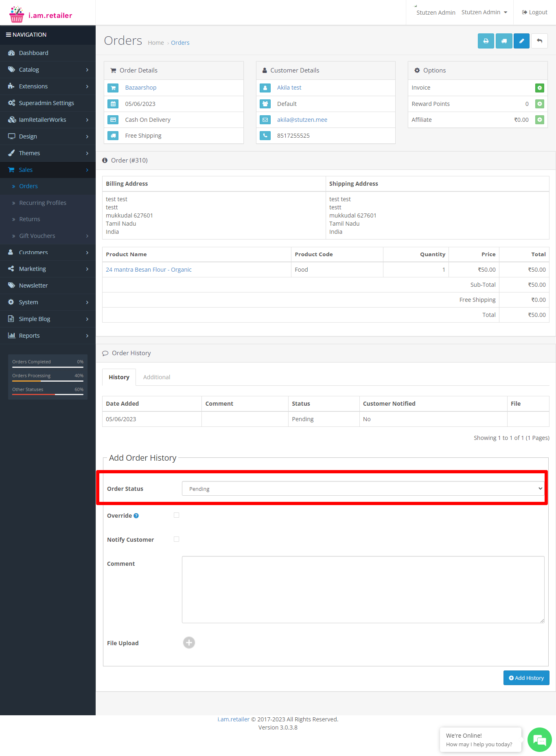Click the Marketing share icon
This screenshot has height=756, width=556.
[x=11, y=269]
